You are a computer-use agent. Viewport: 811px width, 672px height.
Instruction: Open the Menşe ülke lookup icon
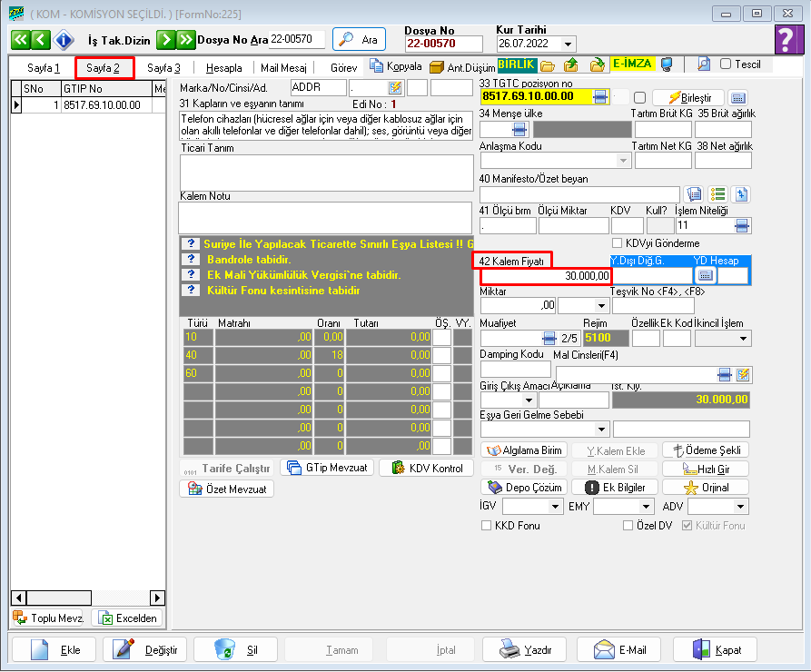[519, 129]
